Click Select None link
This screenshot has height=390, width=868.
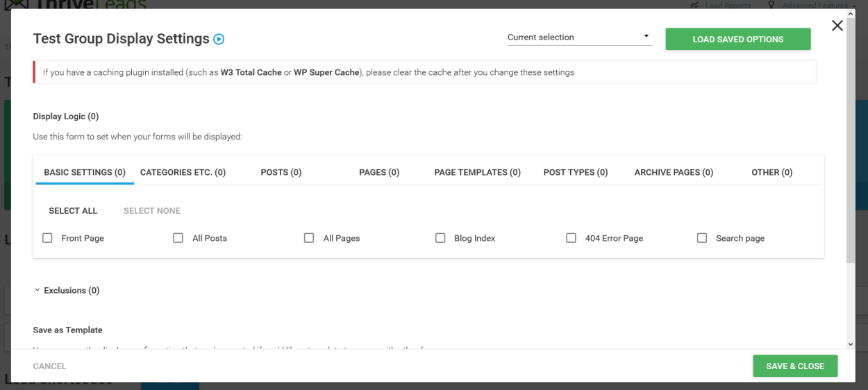click(152, 211)
